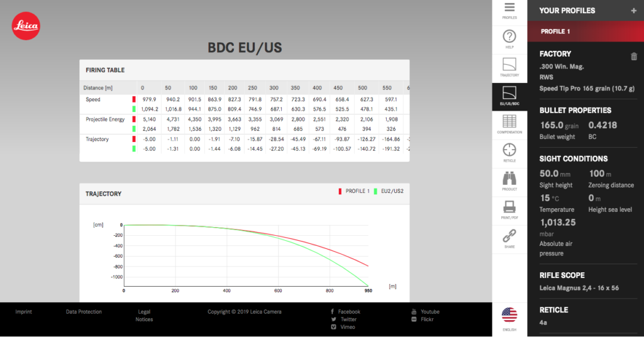
Task: Click trajectory cell -191.32
Action: pyautogui.click(x=391, y=149)
